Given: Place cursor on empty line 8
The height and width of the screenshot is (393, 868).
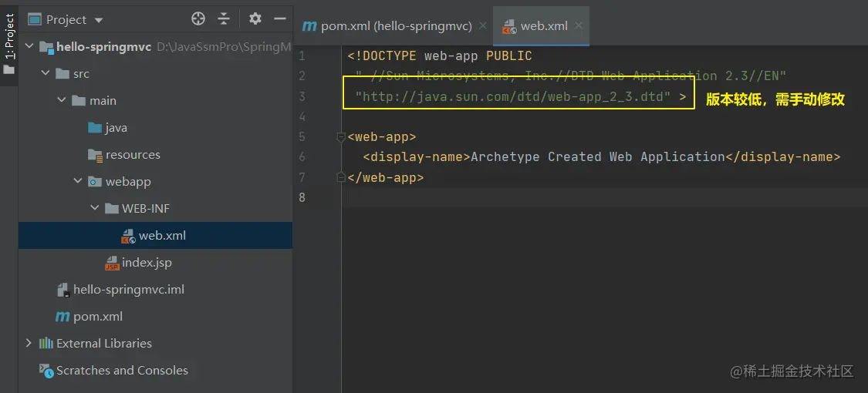Looking at the screenshot, I should tap(604, 197).
